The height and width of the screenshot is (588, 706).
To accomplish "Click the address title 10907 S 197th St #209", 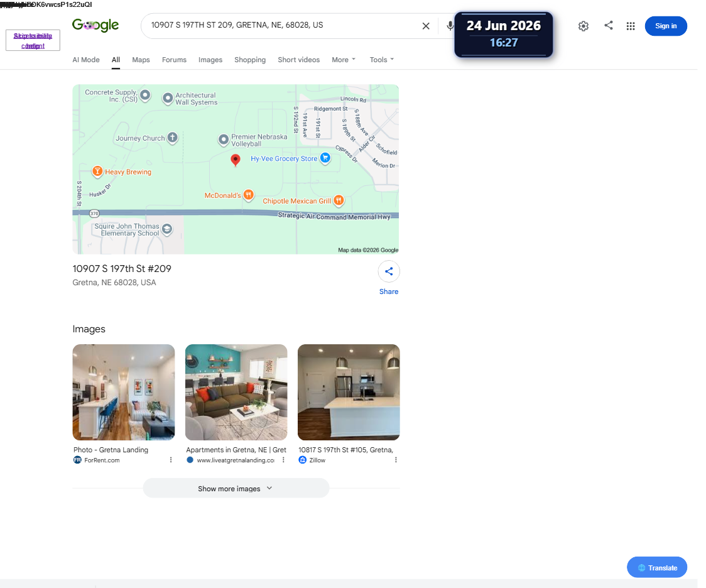I will (122, 269).
